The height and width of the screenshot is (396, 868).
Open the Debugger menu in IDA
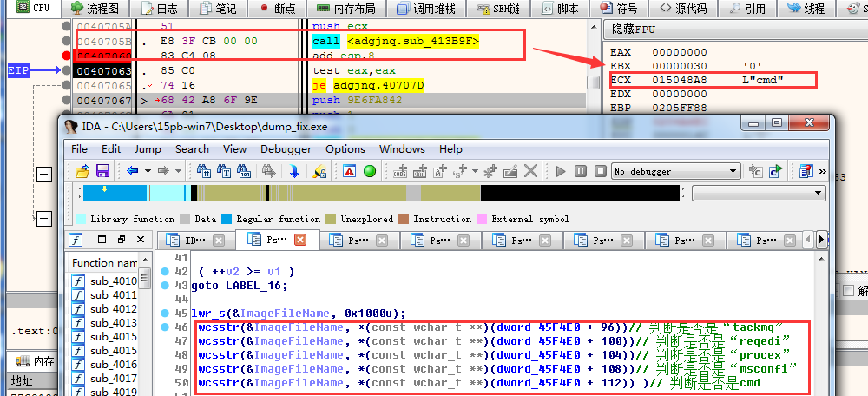[286, 148]
